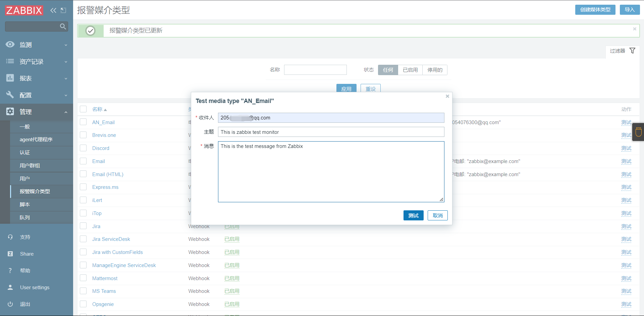The width and height of the screenshot is (644, 316).
Task: Check the Express.ms row checkbox
Action: click(83, 187)
